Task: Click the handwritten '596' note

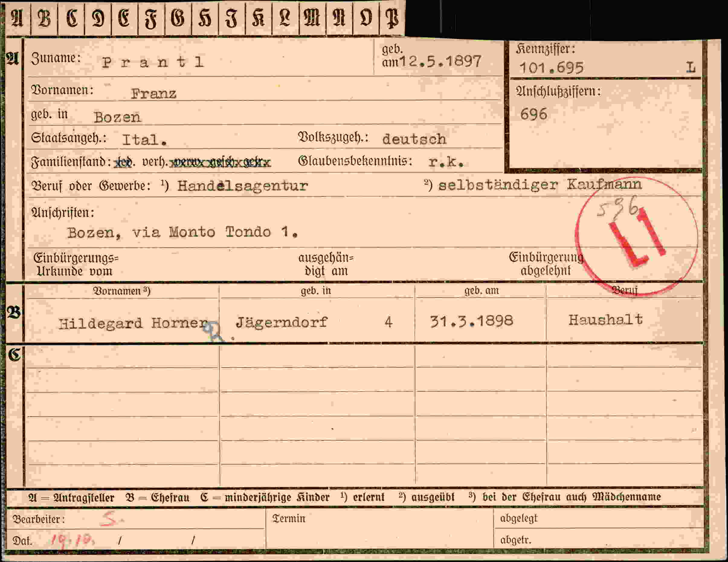Action: point(618,206)
